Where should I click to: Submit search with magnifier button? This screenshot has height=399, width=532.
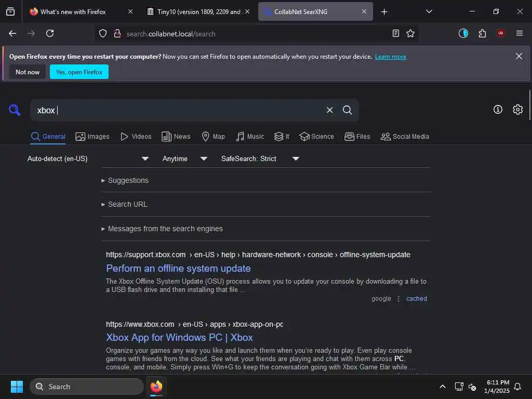(x=347, y=110)
